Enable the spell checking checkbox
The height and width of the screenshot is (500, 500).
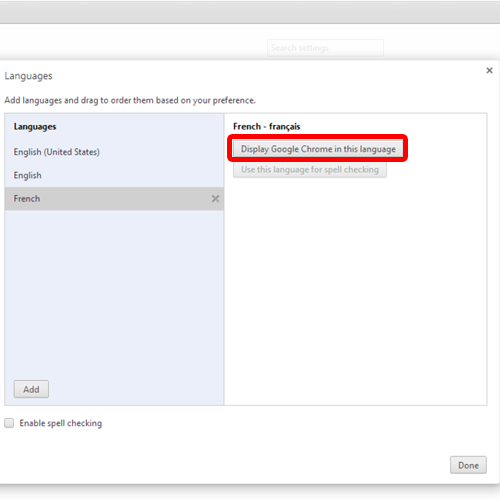[9, 423]
